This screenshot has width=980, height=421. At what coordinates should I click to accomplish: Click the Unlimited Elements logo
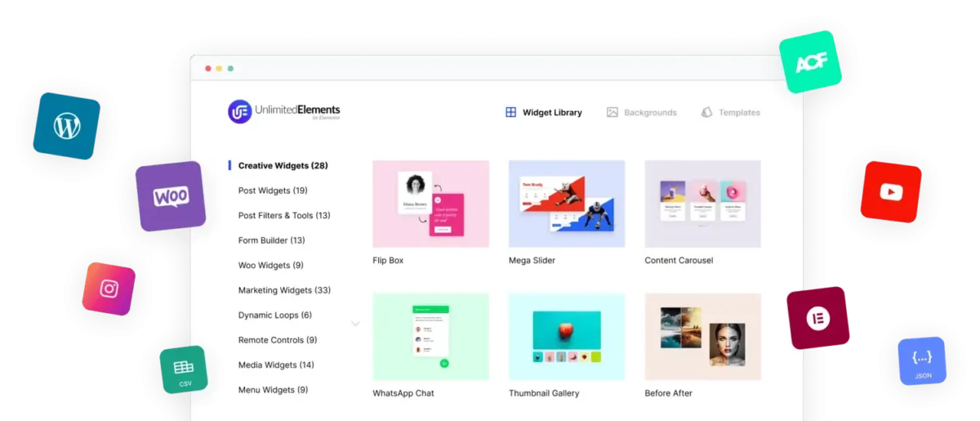(284, 111)
